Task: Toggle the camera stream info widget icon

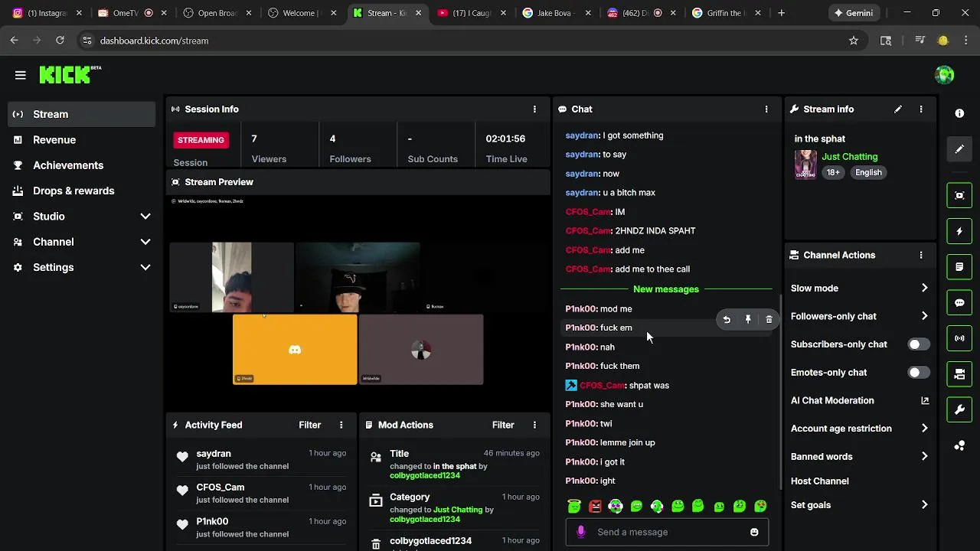Action: 959,374
